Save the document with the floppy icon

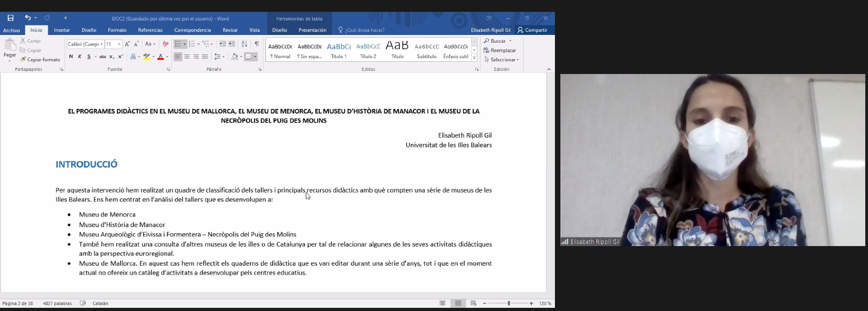coord(11,18)
